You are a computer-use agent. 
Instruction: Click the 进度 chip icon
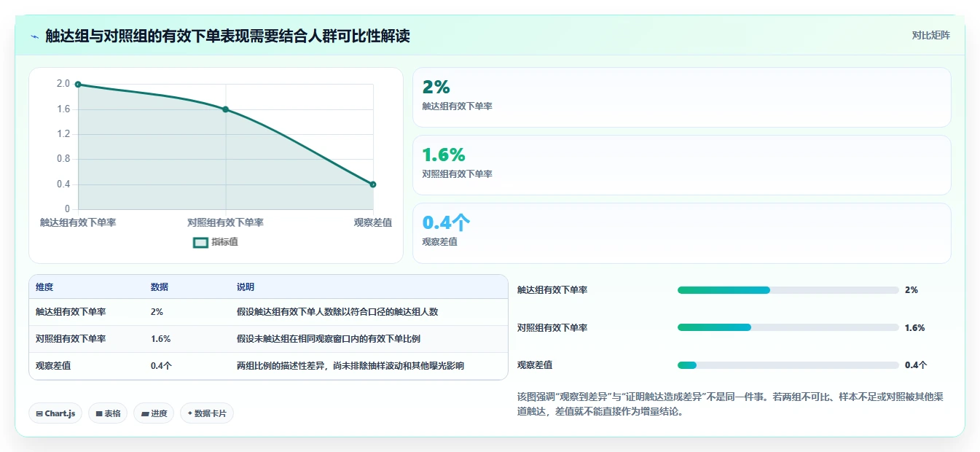[145, 414]
